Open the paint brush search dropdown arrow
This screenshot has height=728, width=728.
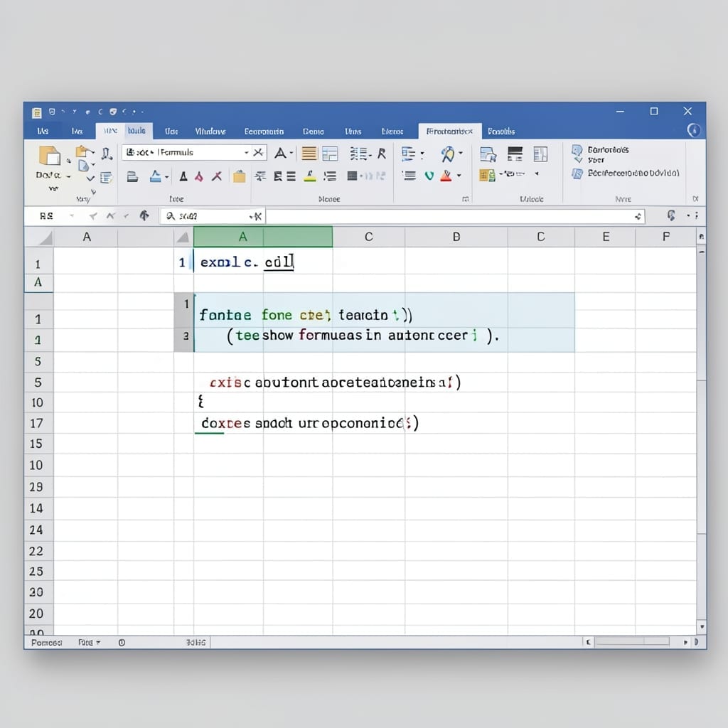tap(461, 153)
